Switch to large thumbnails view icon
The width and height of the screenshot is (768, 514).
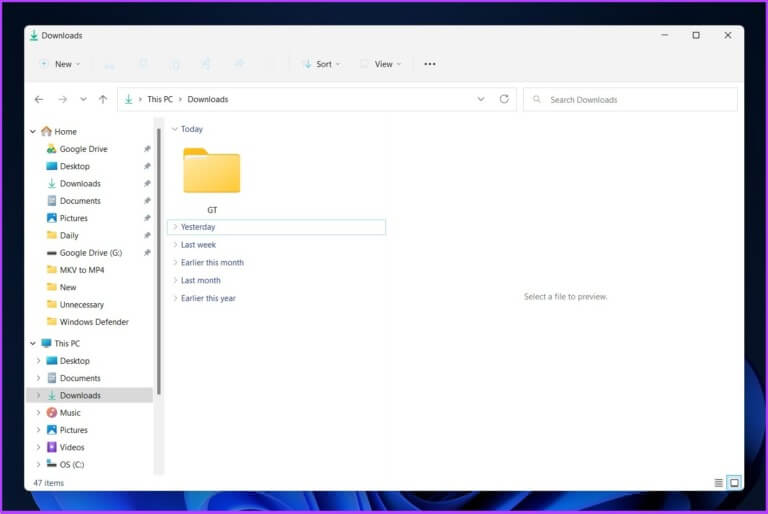(734, 483)
